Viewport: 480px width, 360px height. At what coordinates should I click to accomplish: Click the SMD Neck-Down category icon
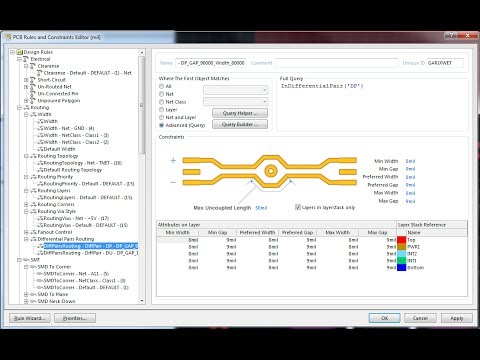tap(33, 301)
